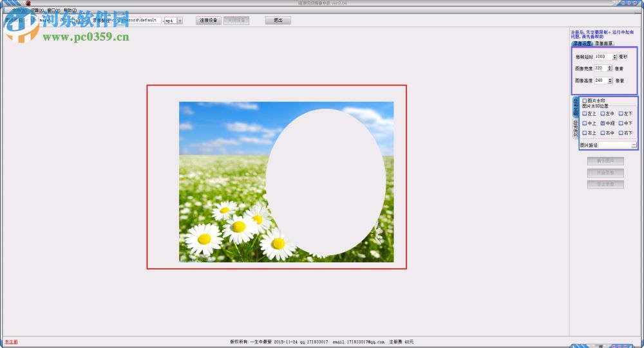Click the 图片路径 watermark path field

pyautogui.click(x=615, y=145)
